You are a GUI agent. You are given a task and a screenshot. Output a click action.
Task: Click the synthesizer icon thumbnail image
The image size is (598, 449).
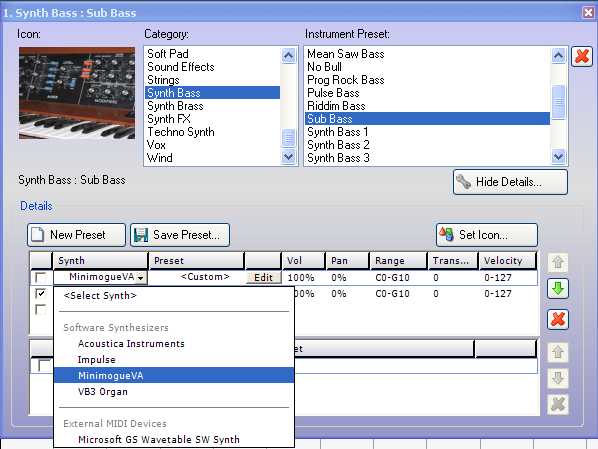(77, 93)
